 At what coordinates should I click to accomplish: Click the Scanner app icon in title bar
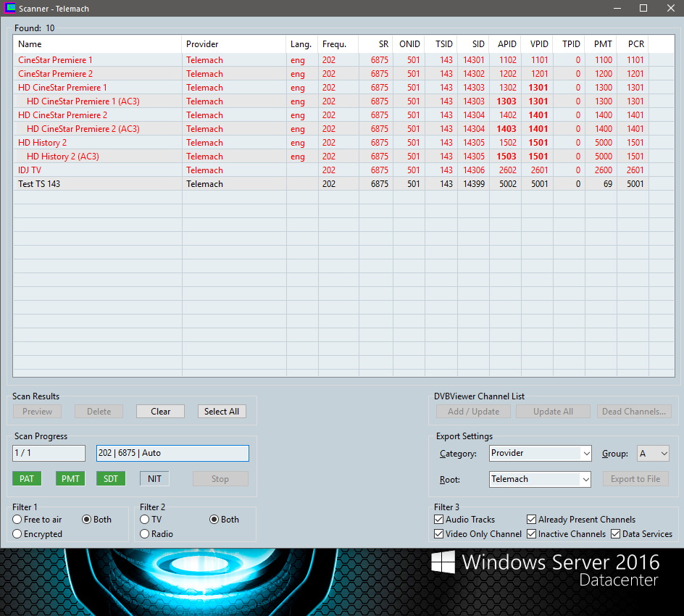tap(9, 8)
